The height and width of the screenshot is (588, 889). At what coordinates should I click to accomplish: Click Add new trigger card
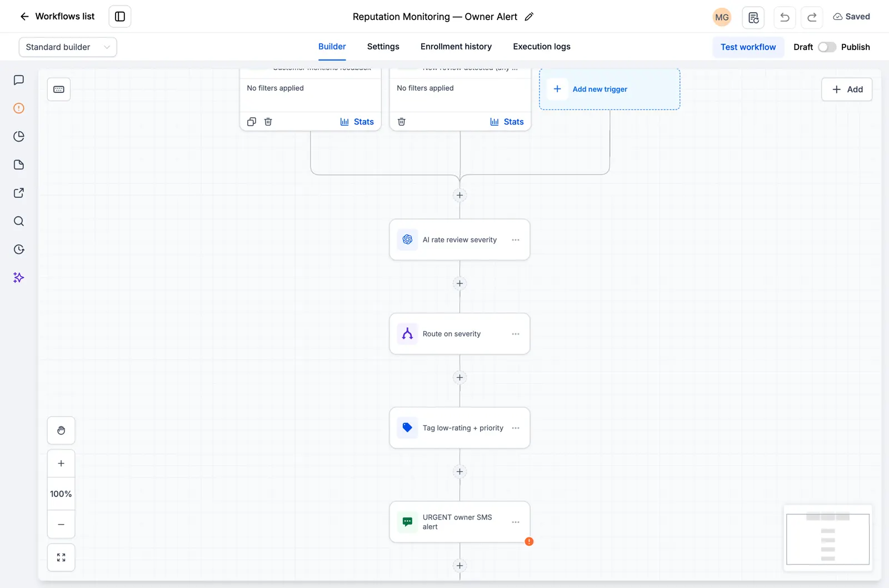point(610,89)
